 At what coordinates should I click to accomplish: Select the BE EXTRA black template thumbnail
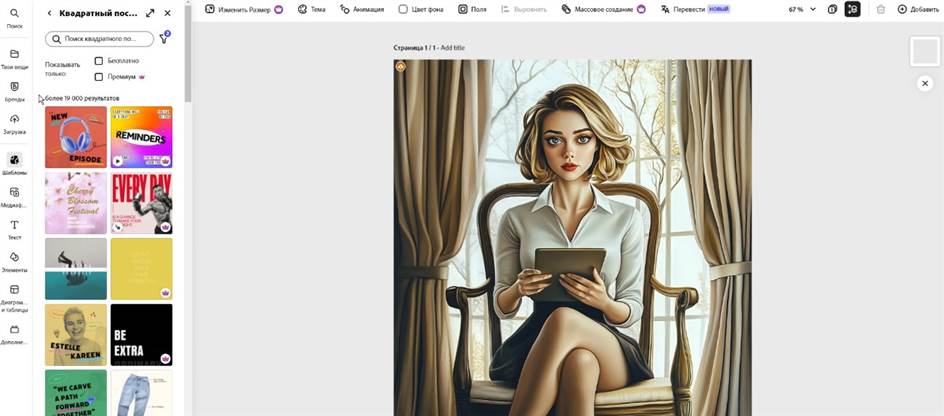[141, 334]
